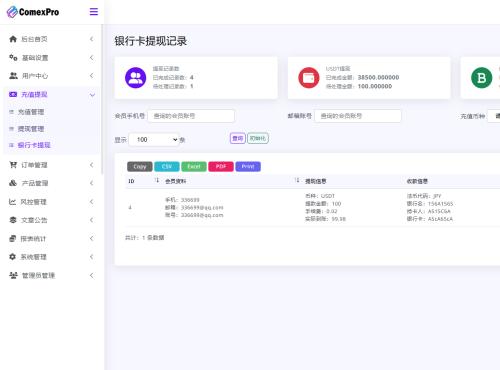The height and width of the screenshot is (370, 500).
Task: Click the sidebar vertical scrollbar
Action: point(102,100)
